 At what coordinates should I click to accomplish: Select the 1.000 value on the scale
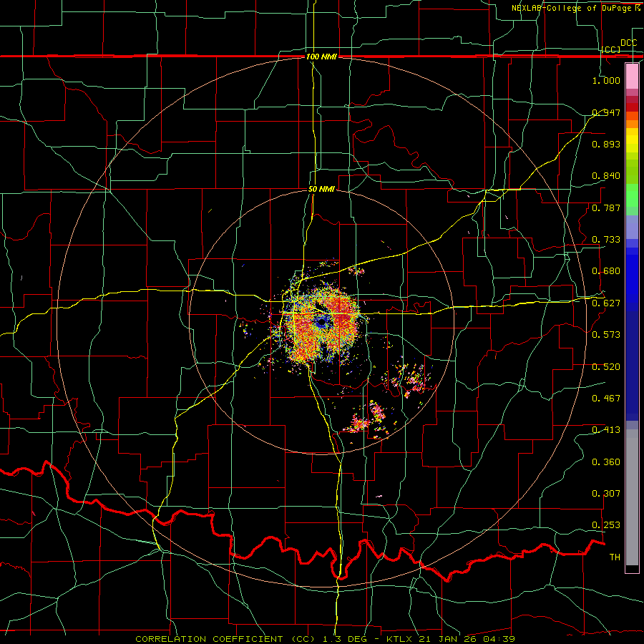pyautogui.click(x=606, y=80)
